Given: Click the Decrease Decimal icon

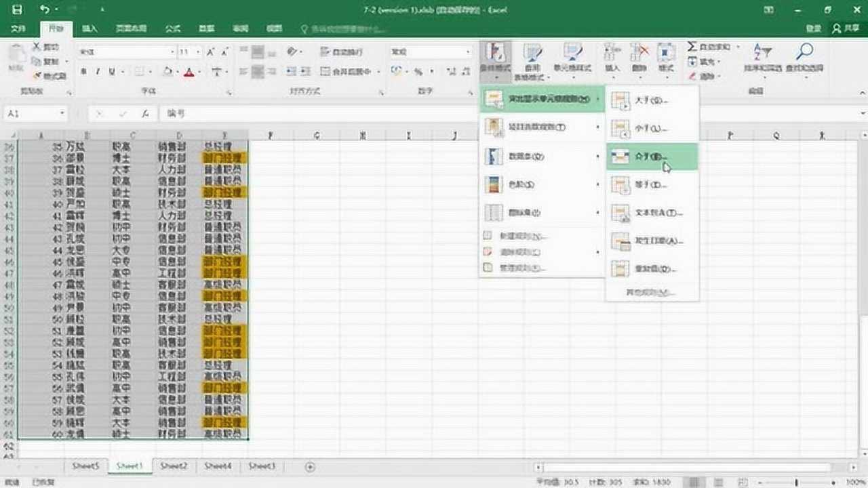Looking at the screenshot, I should (x=466, y=71).
